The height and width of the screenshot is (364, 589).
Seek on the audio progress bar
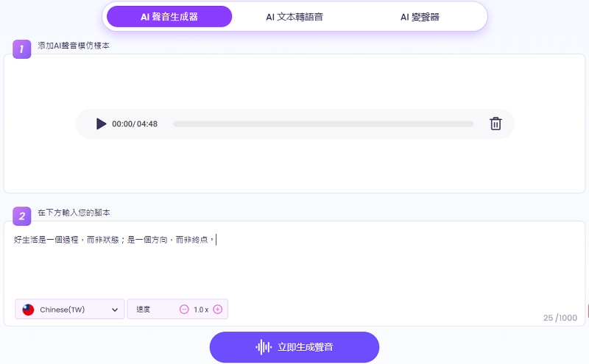322,124
